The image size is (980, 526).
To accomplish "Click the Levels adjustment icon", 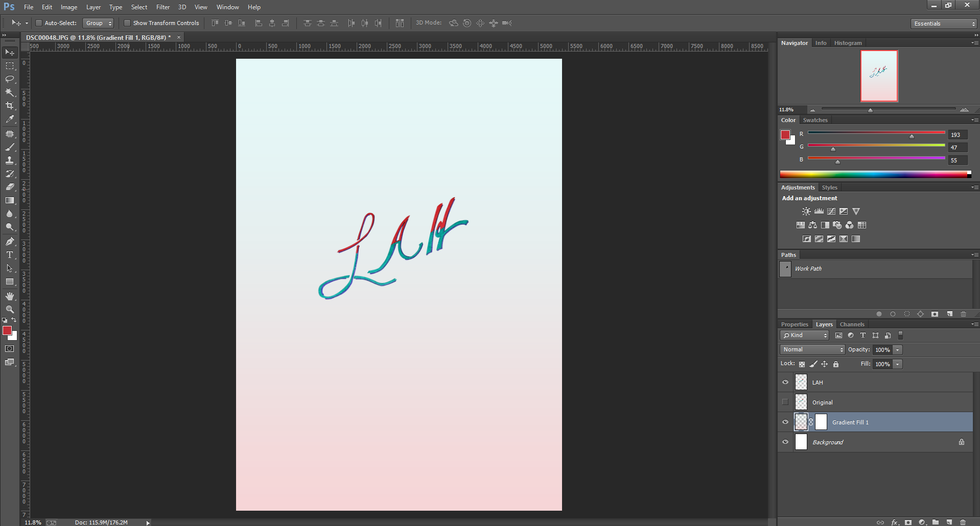I will [x=819, y=211].
